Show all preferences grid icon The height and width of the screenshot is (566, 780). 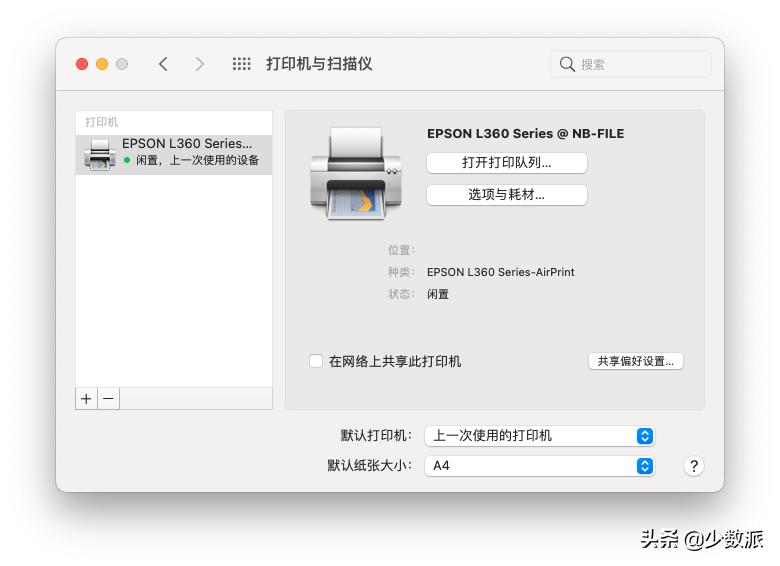tap(241, 64)
